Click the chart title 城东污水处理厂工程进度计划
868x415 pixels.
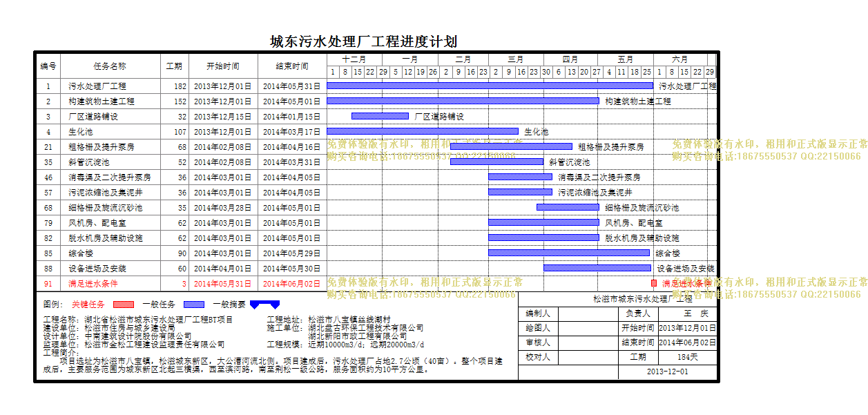(363, 41)
